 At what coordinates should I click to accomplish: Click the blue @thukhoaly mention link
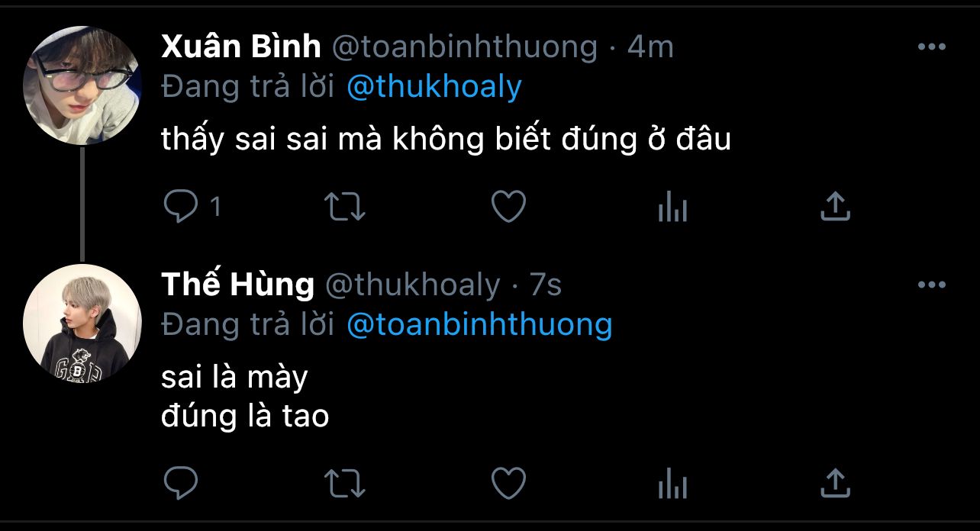[x=434, y=87]
